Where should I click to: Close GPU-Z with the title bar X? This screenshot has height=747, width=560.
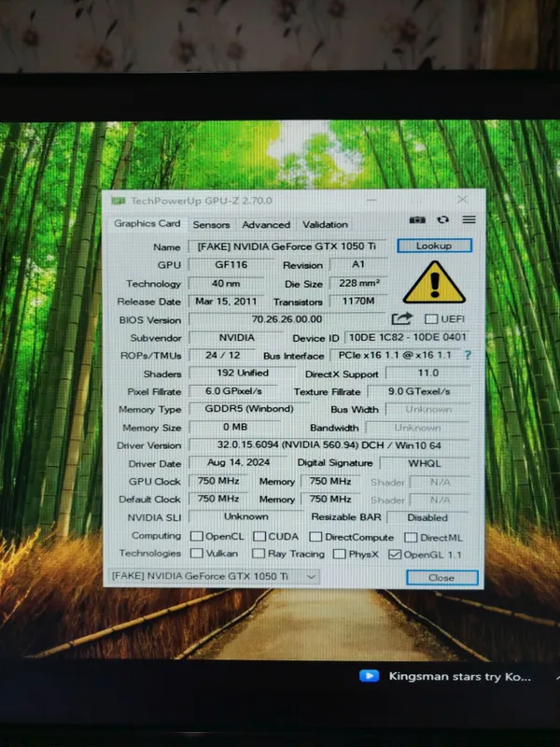(462, 200)
